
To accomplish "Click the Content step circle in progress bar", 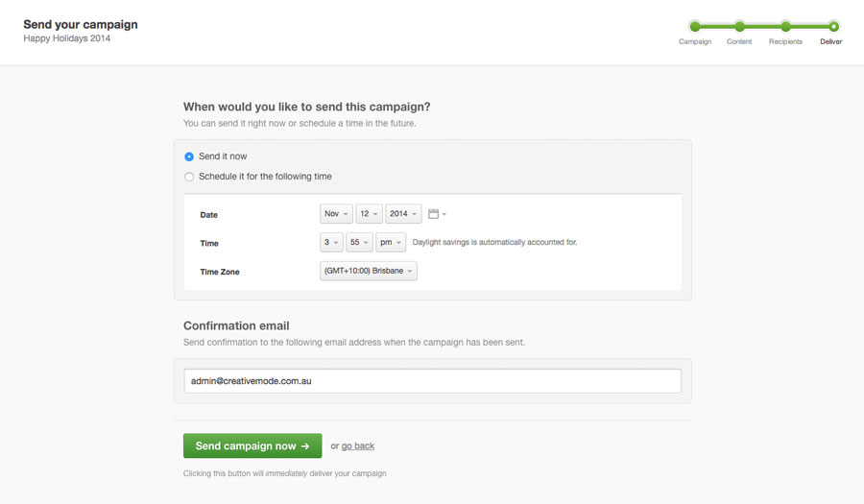I will [x=739, y=26].
